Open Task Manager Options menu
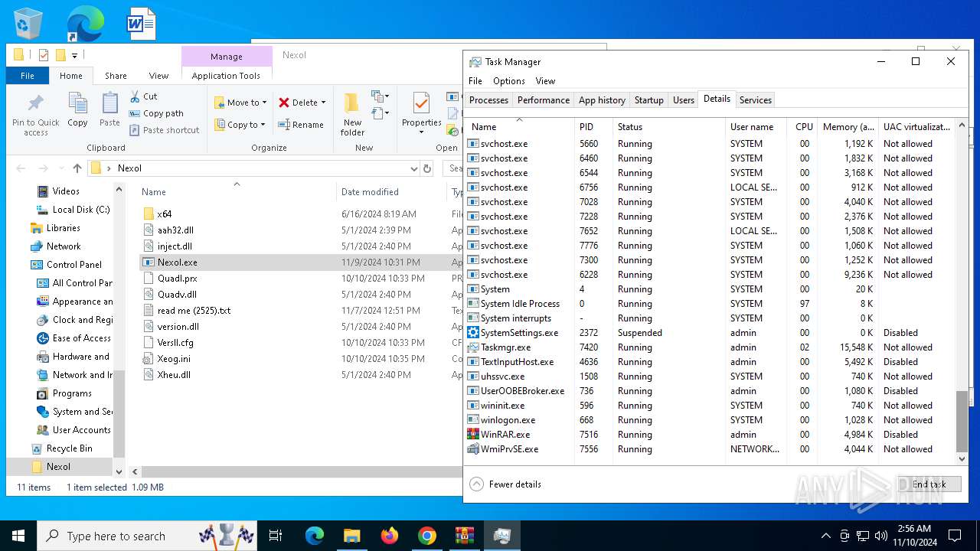Viewport: 980px width, 551px height. (509, 81)
